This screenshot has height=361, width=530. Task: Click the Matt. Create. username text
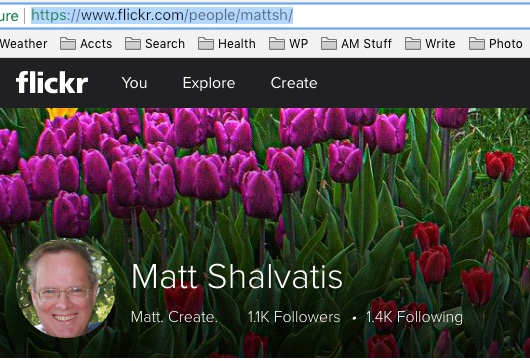tap(174, 317)
